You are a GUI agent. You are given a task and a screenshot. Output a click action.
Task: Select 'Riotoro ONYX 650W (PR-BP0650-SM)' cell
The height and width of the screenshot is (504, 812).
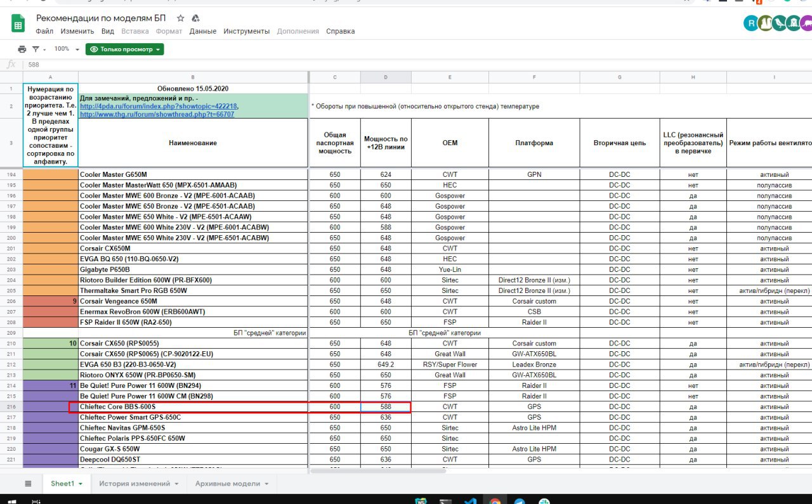click(193, 375)
